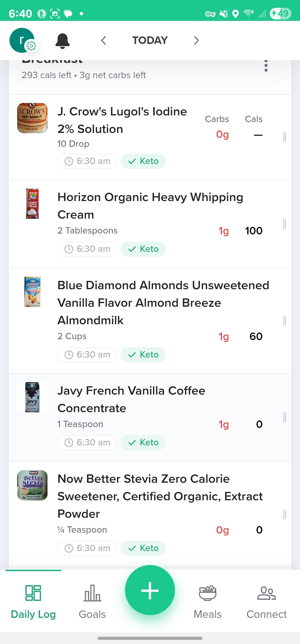Tap Keto badge on Heavy Whipping Cream
Viewport: 300px width, 644px height.
pyautogui.click(x=143, y=249)
